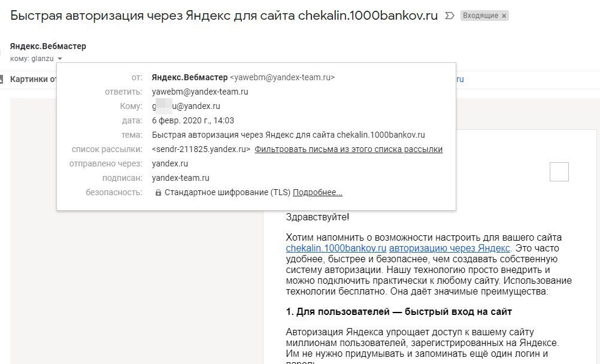Image resolution: width=600 pixels, height=364 pixels.
Task: Click yandex.ru value in отправлено через row
Action: (170, 164)
